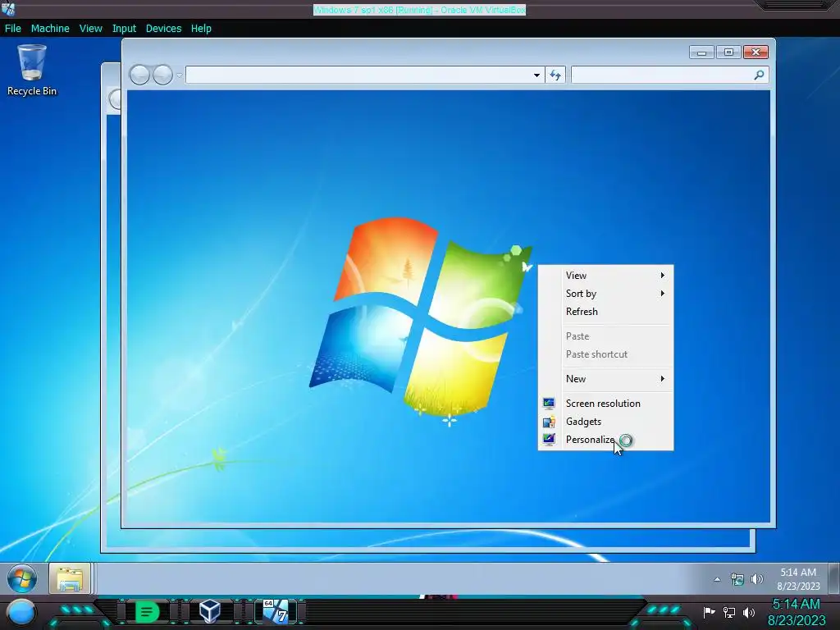
Task: Open the Windows 7 VM taskbar icon
Action: [x=276, y=611]
